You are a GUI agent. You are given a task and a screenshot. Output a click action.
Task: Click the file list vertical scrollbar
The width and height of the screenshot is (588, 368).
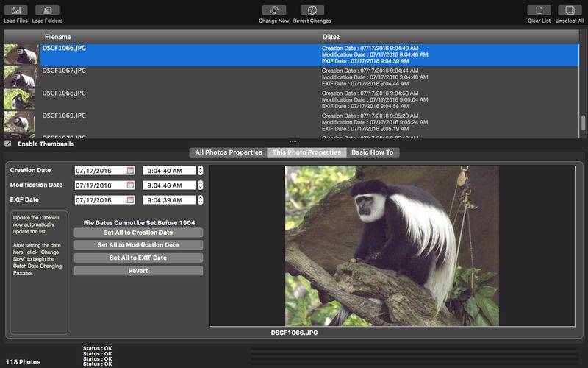click(x=583, y=122)
